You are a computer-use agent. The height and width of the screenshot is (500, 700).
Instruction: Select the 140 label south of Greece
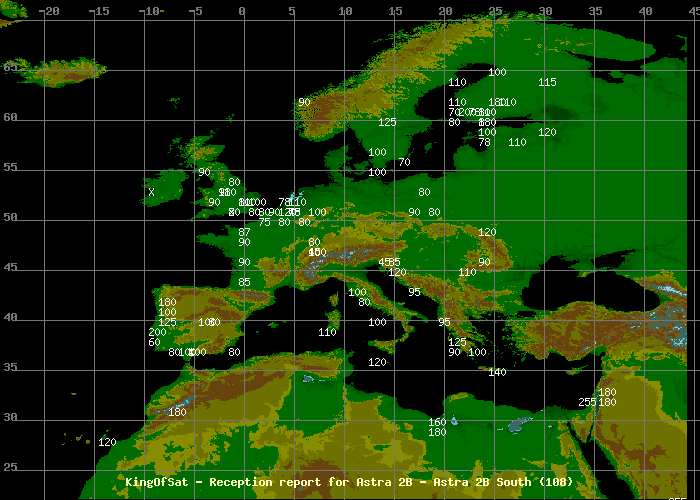point(497,372)
